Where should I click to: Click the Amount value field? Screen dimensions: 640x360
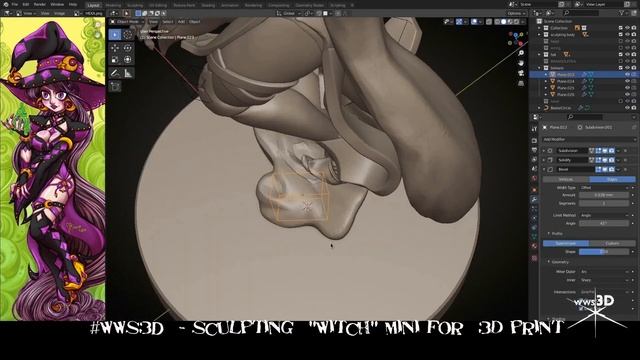[604, 195]
